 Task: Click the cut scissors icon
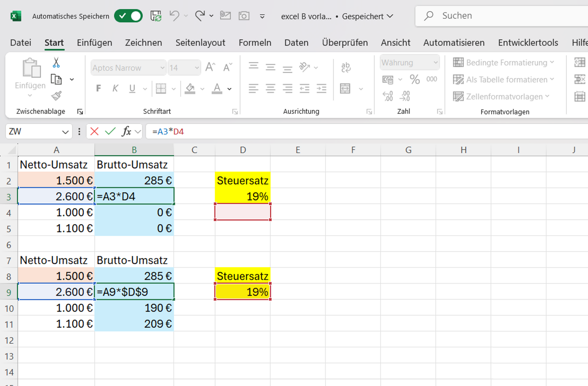point(56,63)
